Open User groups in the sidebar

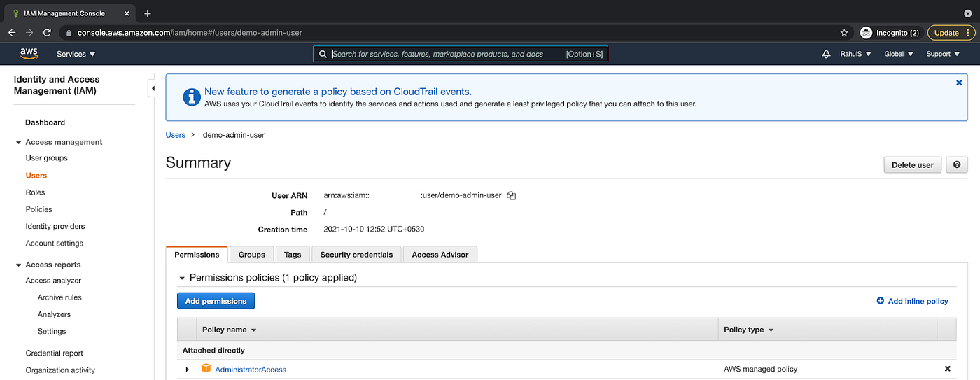(x=47, y=158)
